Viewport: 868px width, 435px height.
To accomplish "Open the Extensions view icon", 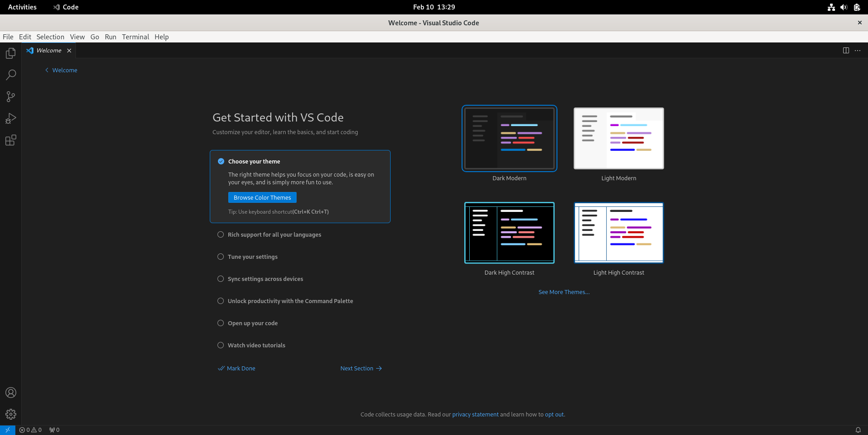I will coord(11,140).
